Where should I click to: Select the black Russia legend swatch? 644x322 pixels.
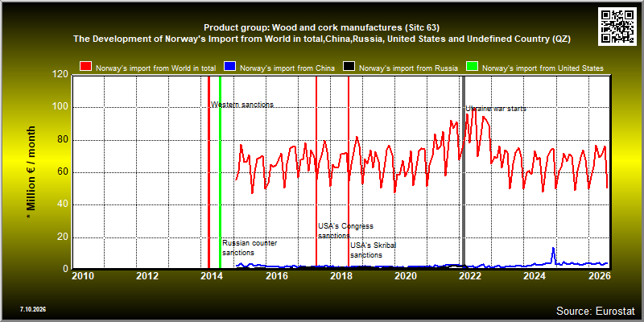[x=349, y=68]
